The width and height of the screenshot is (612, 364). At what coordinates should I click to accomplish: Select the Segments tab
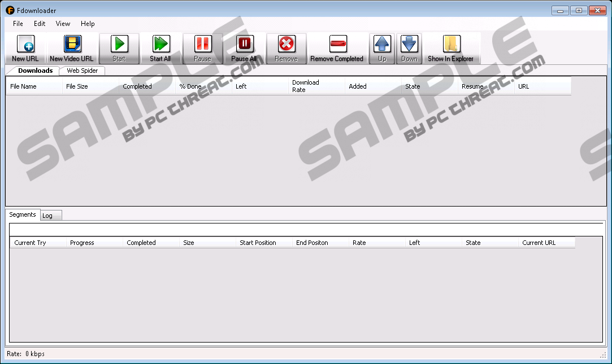tap(23, 215)
